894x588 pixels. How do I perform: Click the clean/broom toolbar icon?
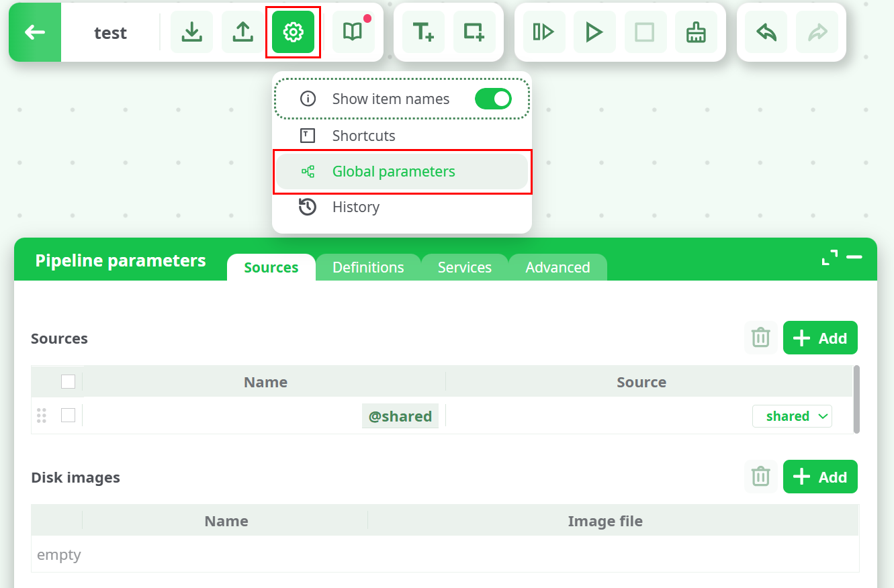coord(697,32)
